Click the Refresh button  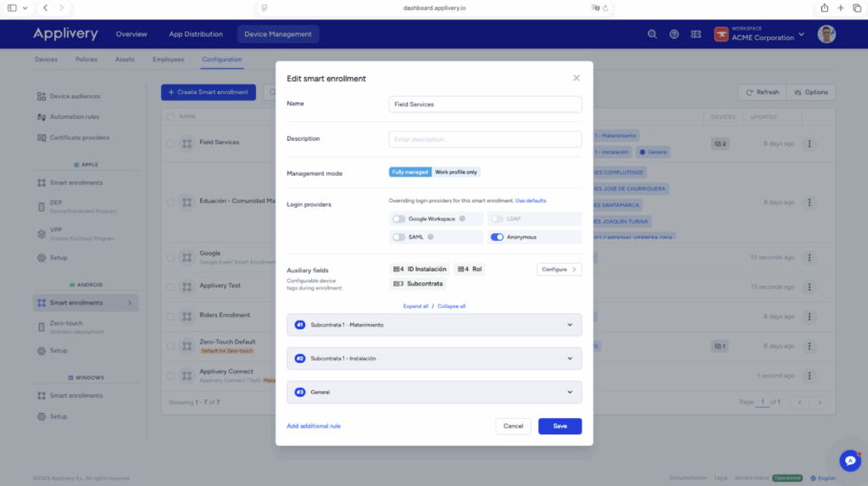(x=762, y=92)
